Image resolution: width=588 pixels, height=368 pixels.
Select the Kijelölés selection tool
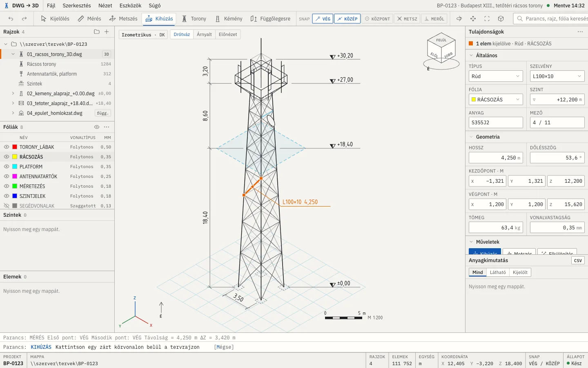55,19
